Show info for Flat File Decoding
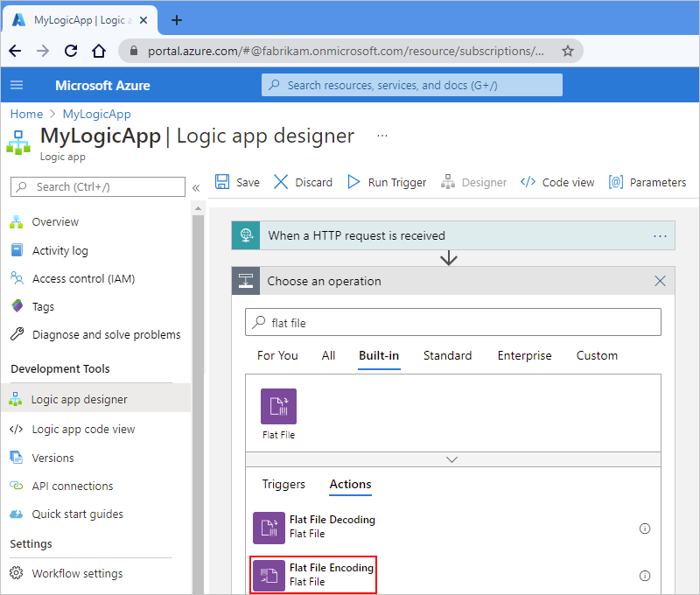 [x=645, y=528]
